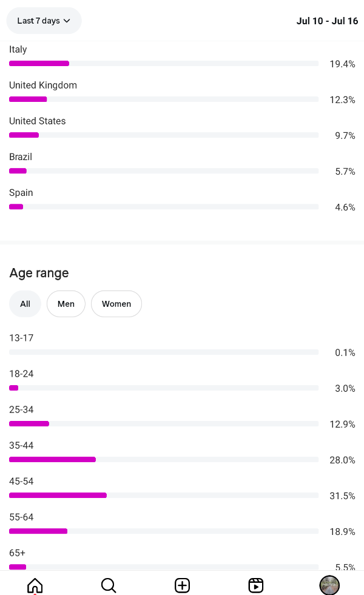Select the 35-44 age group bar
This screenshot has width=364, height=595.
(x=164, y=460)
